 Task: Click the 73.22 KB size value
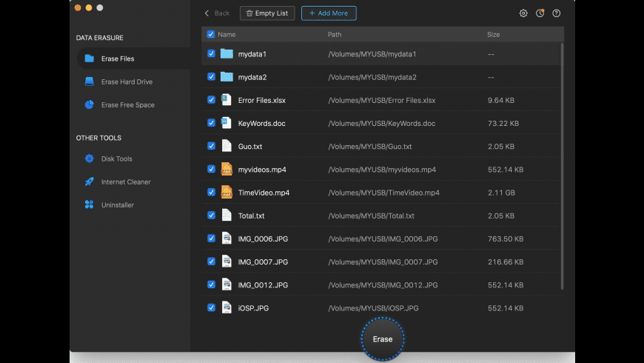503,123
